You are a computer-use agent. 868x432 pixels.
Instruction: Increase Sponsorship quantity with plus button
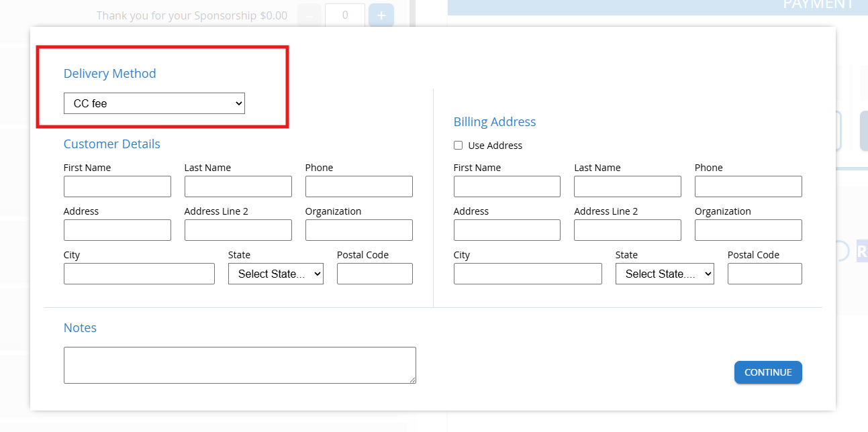coord(381,15)
